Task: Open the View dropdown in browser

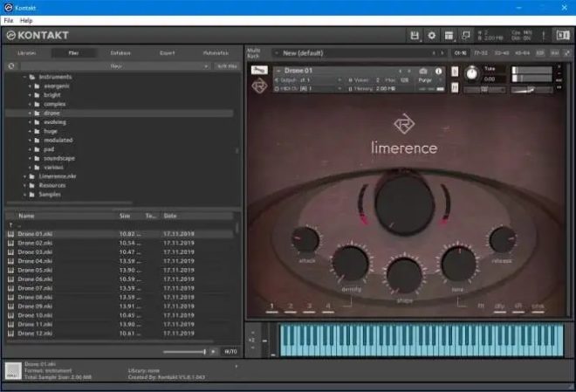Action: (x=116, y=66)
